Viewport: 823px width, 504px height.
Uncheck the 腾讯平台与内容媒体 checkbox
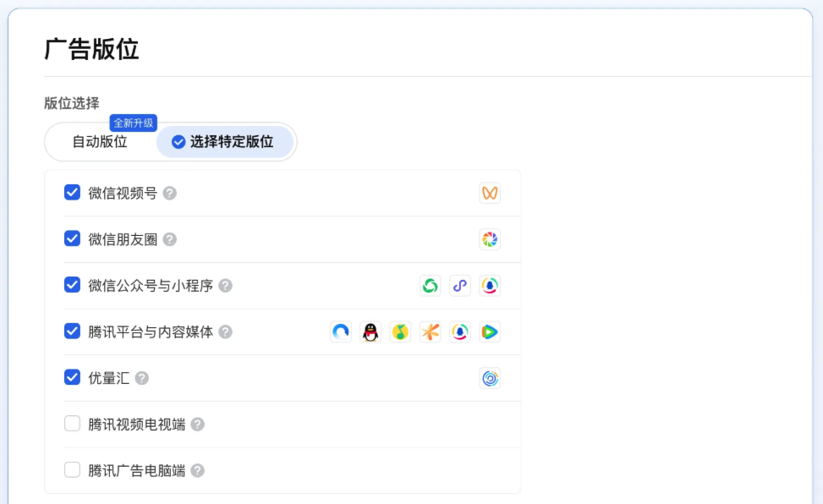point(73,331)
